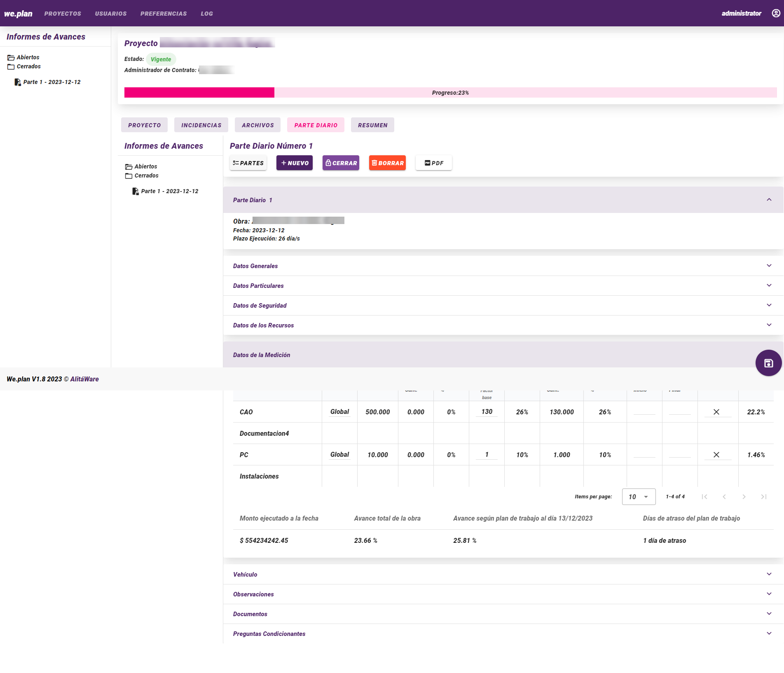Click the Cerrados folder icon in inner panel
Screen dimensions: 784x673
click(x=129, y=176)
